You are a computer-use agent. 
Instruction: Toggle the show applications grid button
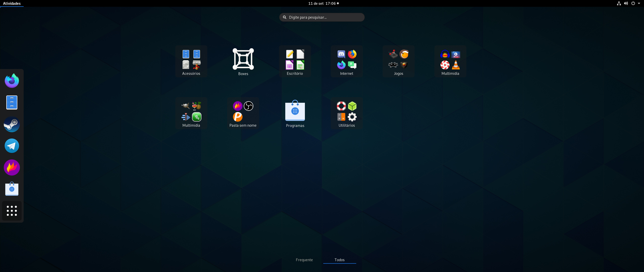(12, 211)
